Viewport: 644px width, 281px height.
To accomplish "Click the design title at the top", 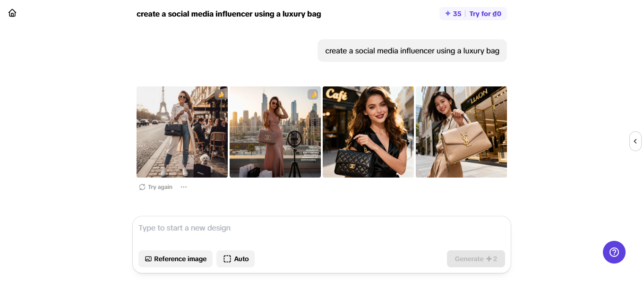I will tap(229, 14).
